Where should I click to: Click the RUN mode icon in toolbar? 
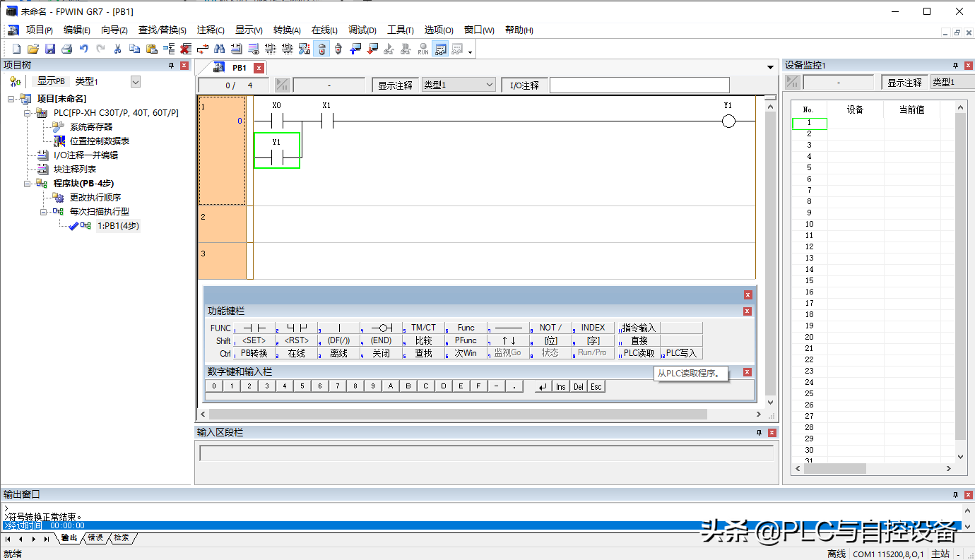(x=423, y=49)
